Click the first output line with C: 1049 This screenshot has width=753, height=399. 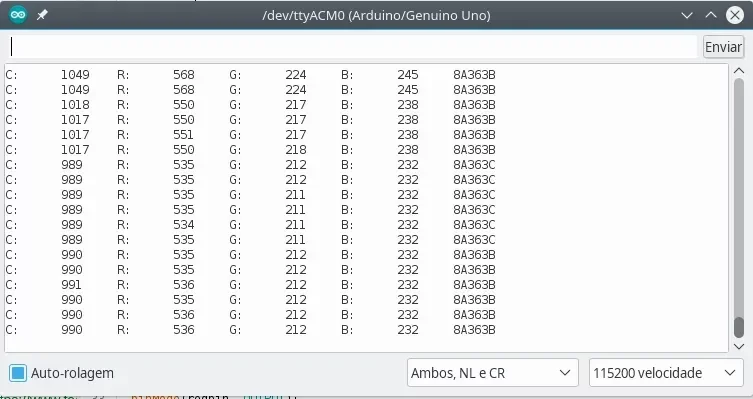(250, 75)
